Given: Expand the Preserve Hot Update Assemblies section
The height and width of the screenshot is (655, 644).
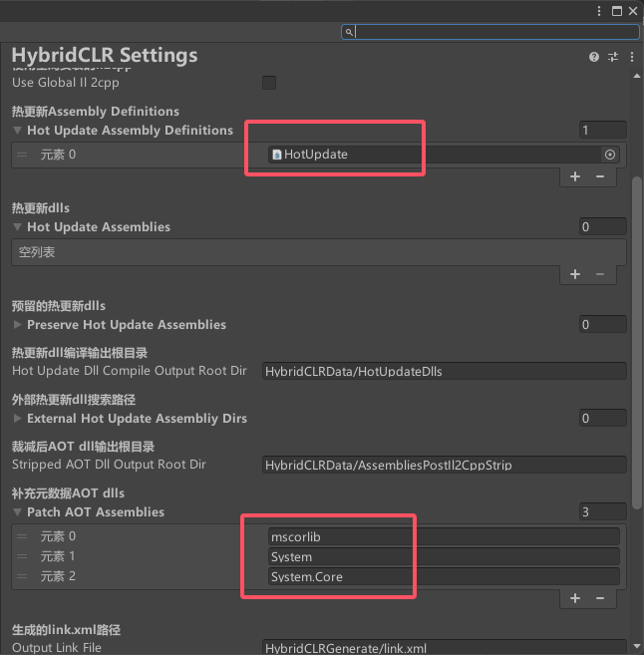Looking at the screenshot, I should (x=18, y=325).
